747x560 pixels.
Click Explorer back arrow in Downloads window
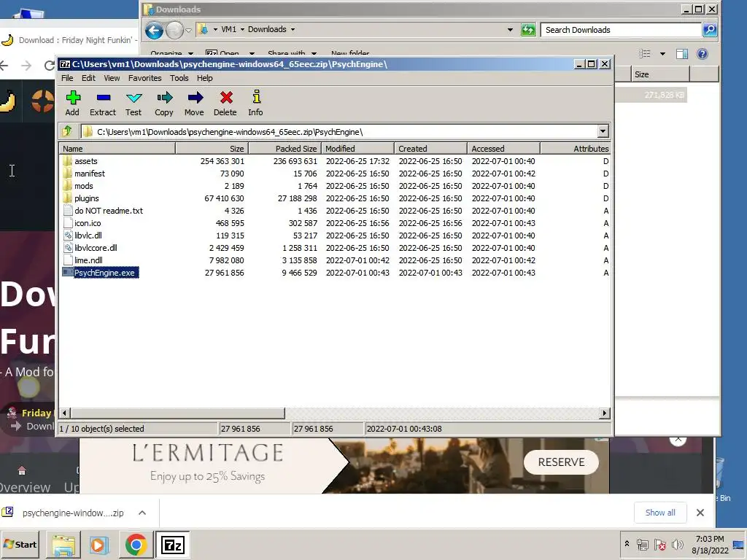pyautogui.click(x=154, y=30)
